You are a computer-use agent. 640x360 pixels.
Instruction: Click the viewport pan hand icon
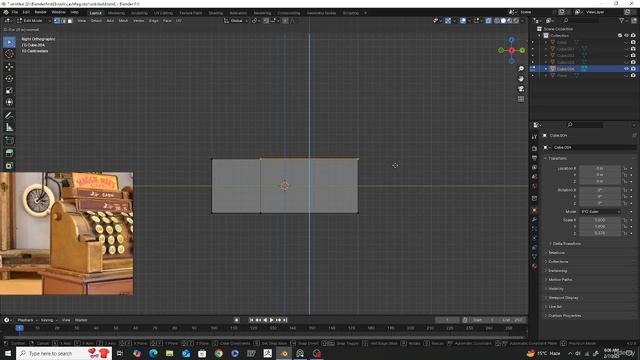(x=521, y=79)
